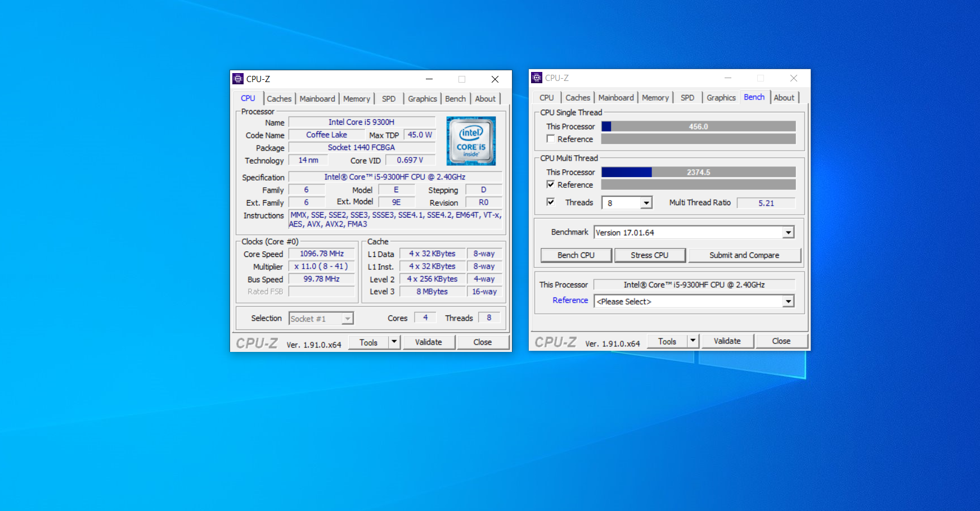Close the left CPU-Z window via X

click(495, 79)
